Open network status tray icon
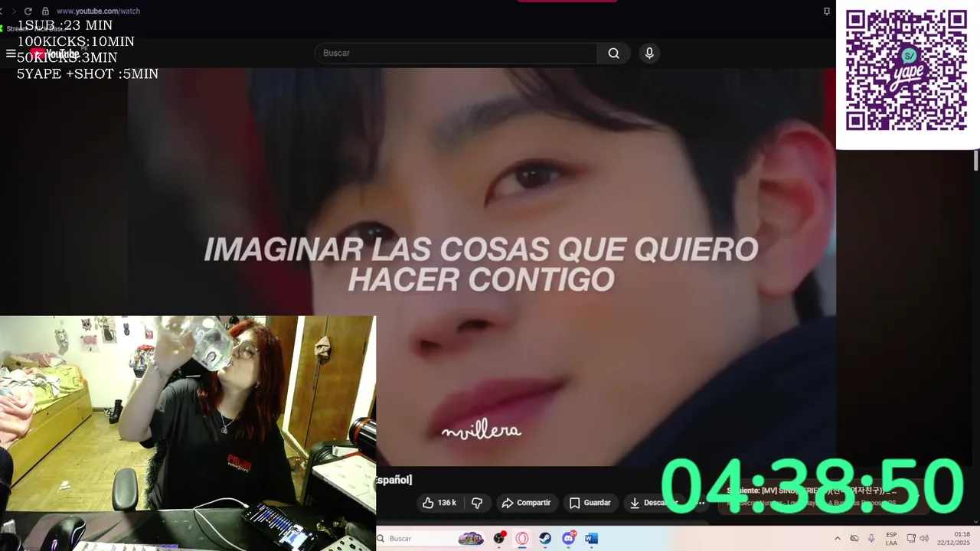Image resolution: width=980 pixels, height=551 pixels. click(911, 539)
